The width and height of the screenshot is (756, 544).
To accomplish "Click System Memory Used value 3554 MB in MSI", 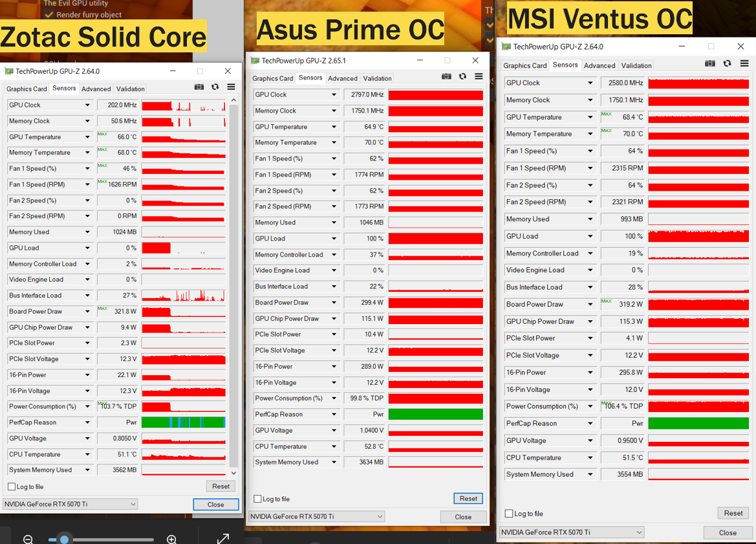I will [622, 474].
